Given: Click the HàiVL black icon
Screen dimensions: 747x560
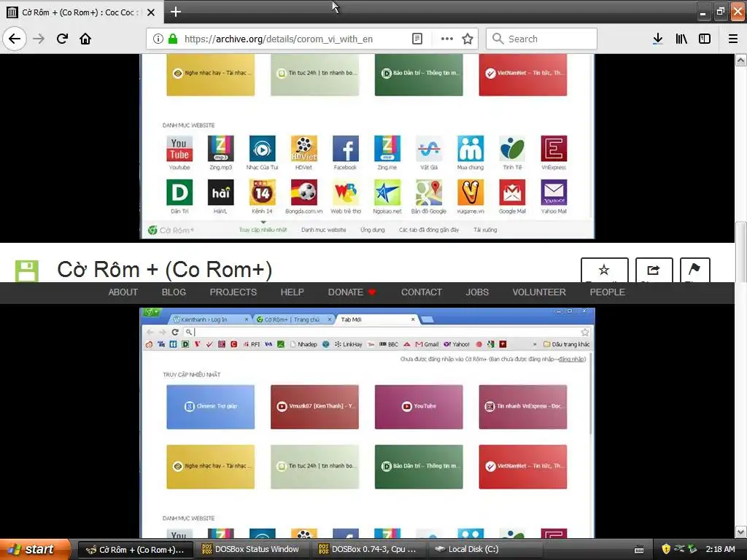Looking at the screenshot, I should click(220, 192).
